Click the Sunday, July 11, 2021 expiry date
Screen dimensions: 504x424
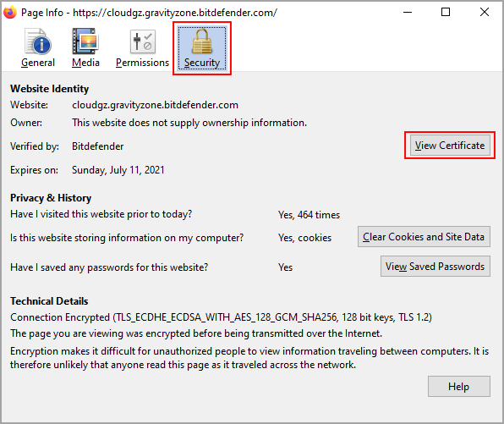(118, 170)
